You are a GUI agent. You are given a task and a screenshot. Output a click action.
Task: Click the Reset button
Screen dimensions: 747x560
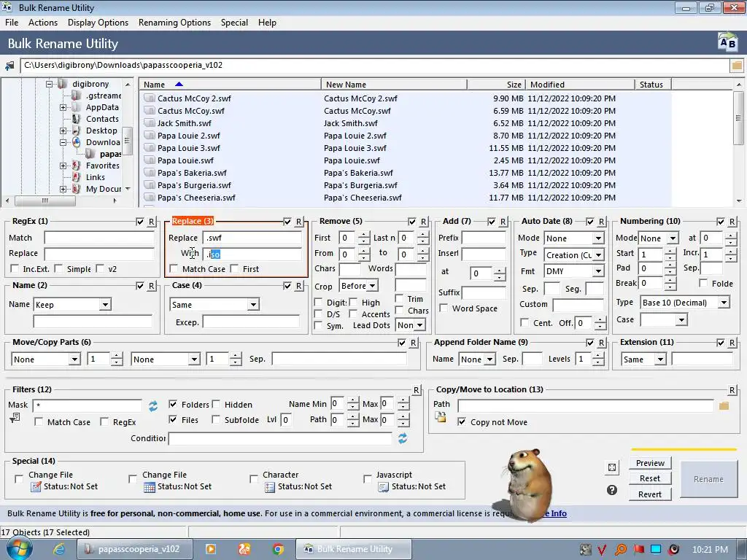tap(650, 478)
